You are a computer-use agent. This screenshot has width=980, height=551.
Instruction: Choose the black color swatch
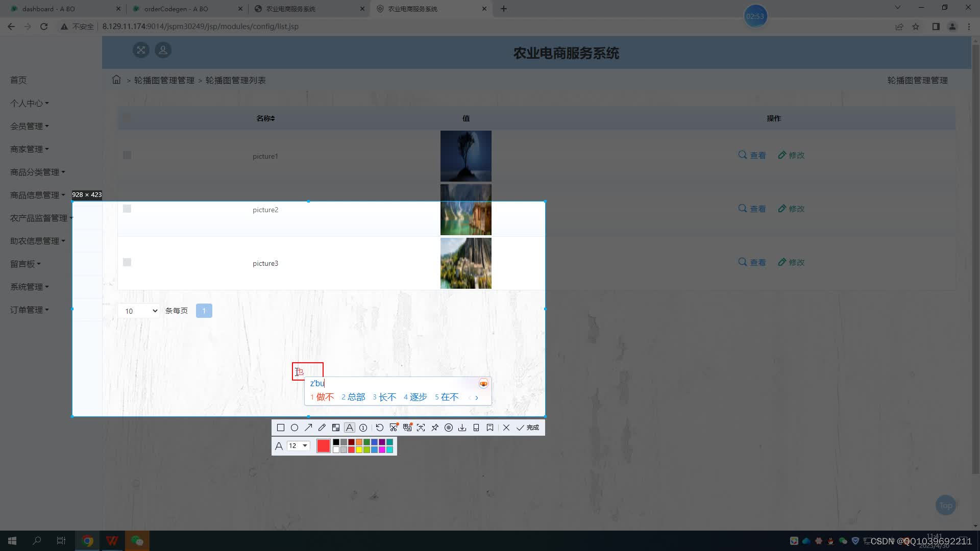coord(336,442)
